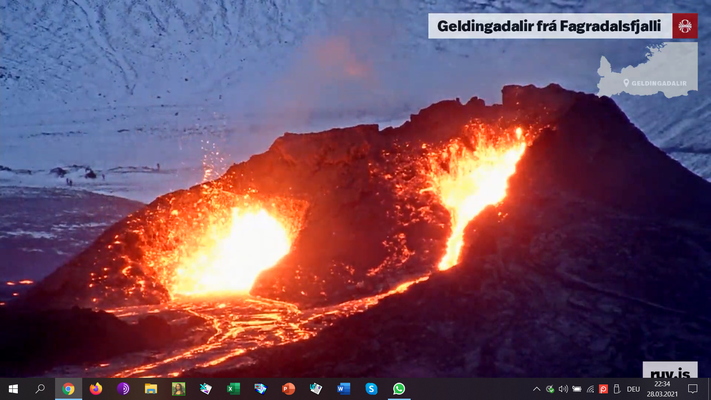This screenshot has width=711, height=400.
Task: Click the Geldingadalir frá Fagradalsfjalli title
Action: click(549, 26)
